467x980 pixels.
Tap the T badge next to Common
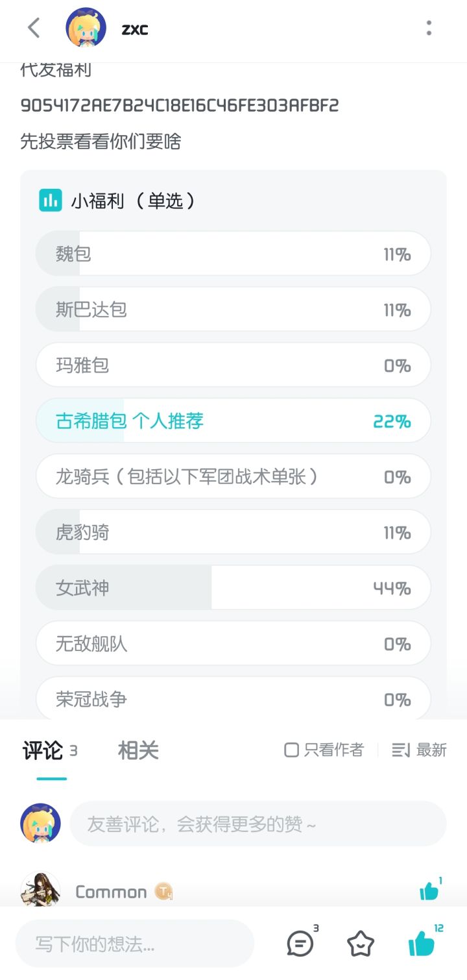pyautogui.click(x=163, y=892)
